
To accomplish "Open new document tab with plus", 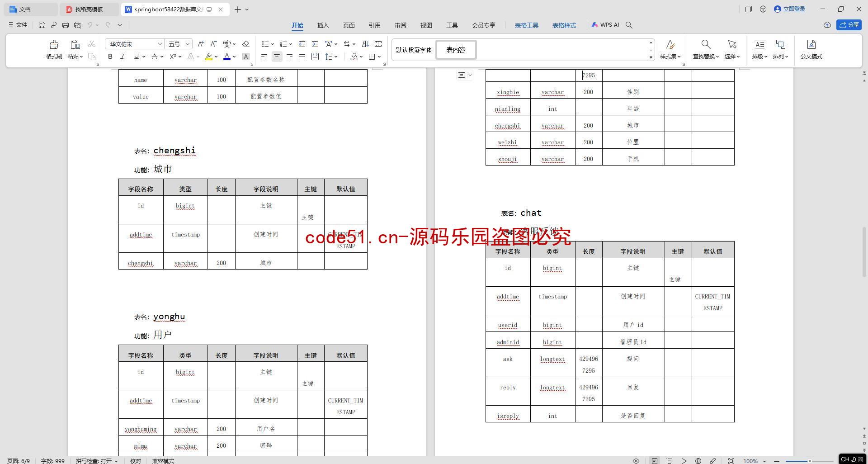I will point(237,9).
